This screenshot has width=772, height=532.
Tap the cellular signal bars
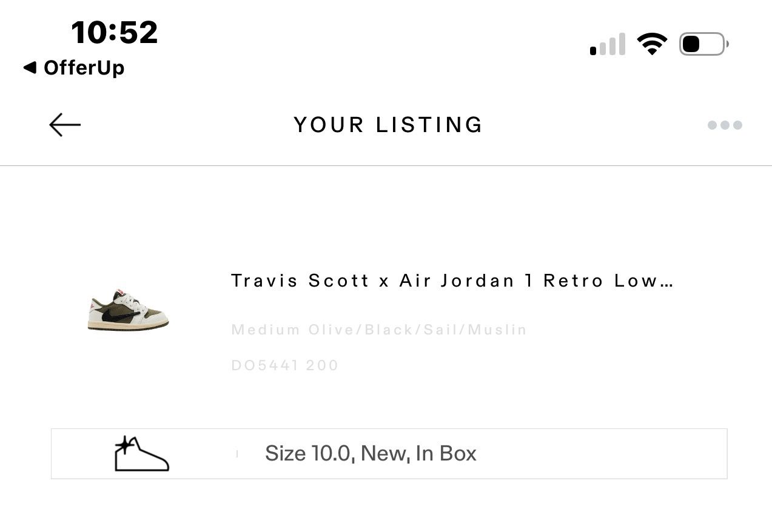[x=607, y=45]
